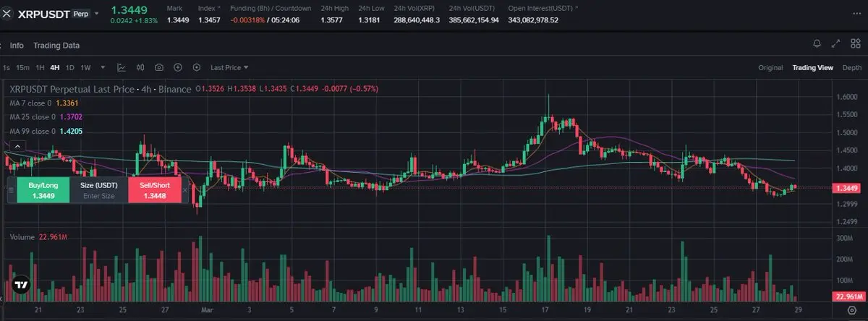The image size is (868, 321).
Task: Open the Info tab
Action: (17, 46)
